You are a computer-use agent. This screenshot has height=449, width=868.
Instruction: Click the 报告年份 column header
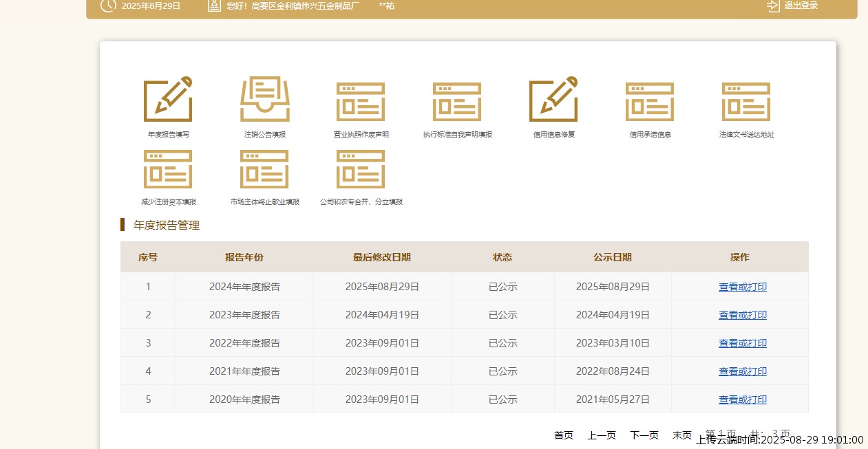tap(244, 257)
